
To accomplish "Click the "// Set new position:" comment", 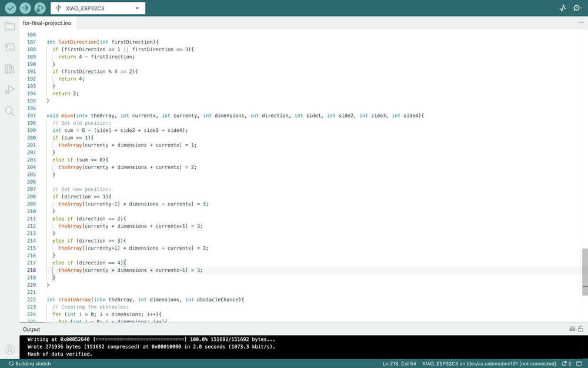I will [x=82, y=189].
